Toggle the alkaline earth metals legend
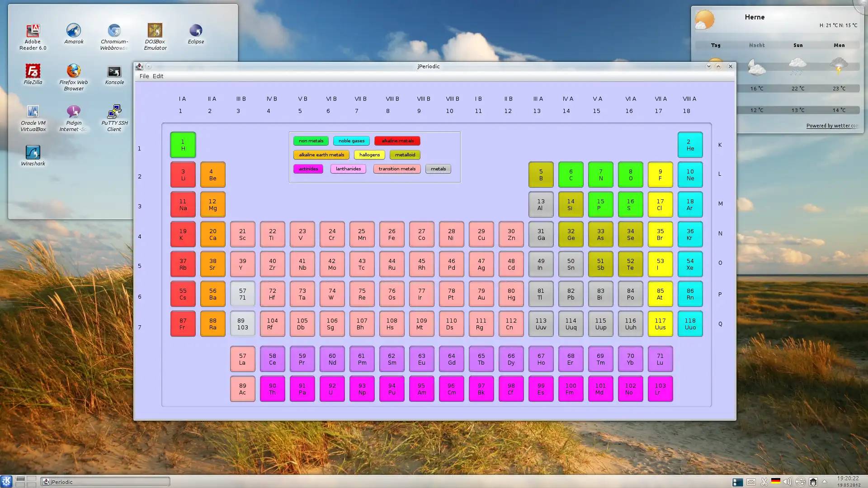Image resolution: width=868 pixels, height=488 pixels. [x=321, y=155]
